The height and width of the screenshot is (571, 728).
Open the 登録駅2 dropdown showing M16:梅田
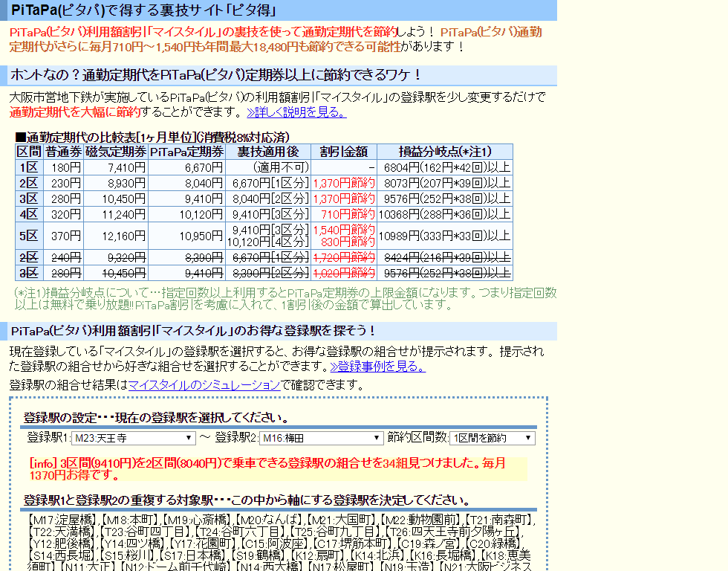pos(320,438)
